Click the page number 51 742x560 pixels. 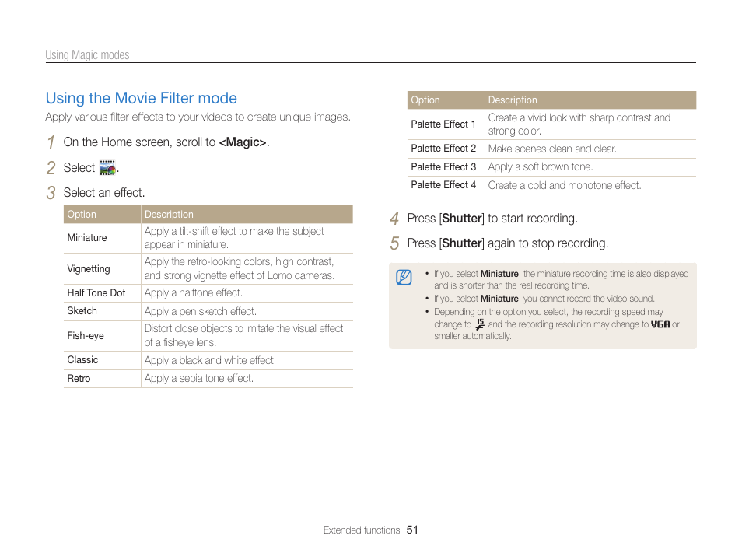[412, 530]
